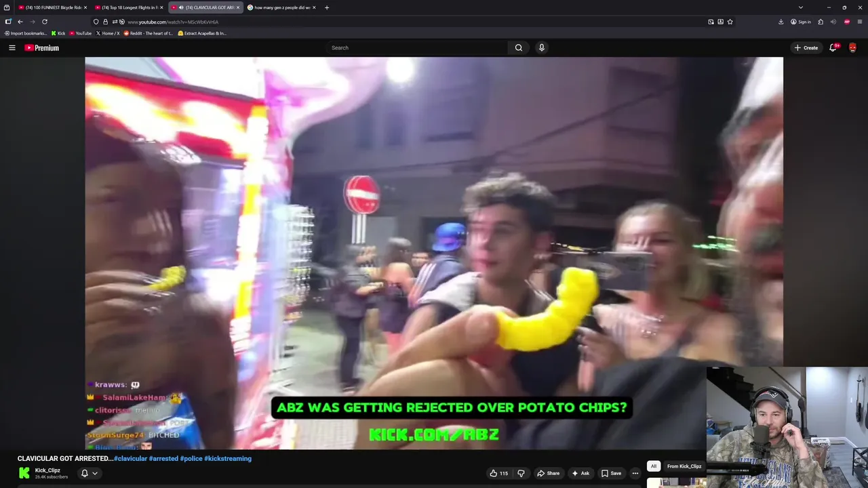
Task: Go forward to next page in browser
Action: pos(32,22)
